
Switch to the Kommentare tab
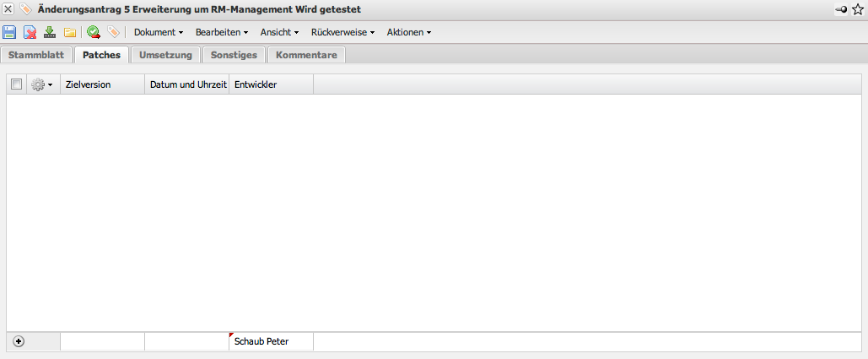click(306, 55)
